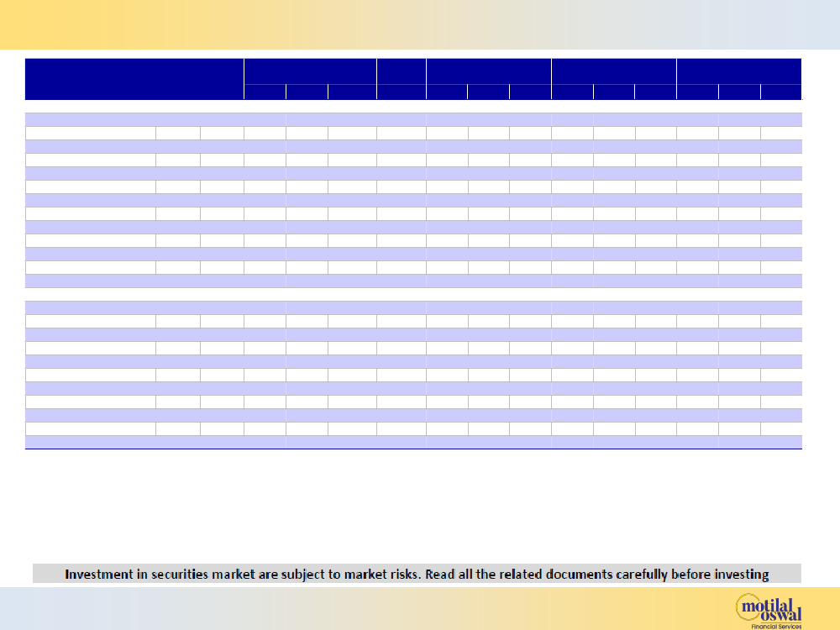The width and height of the screenshot is (840, 630).
Task: Select last white row's wide leftmost cell
Action: pyautogui.click(x=90, y=428)
